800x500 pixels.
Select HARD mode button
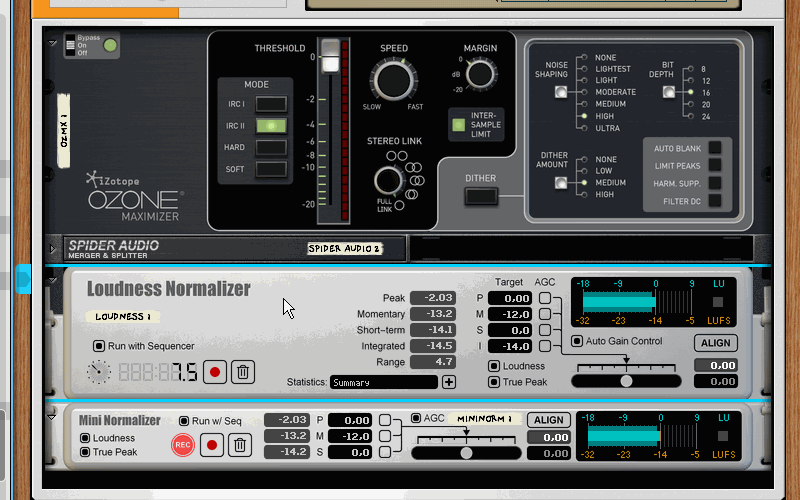tap(271, 147)
